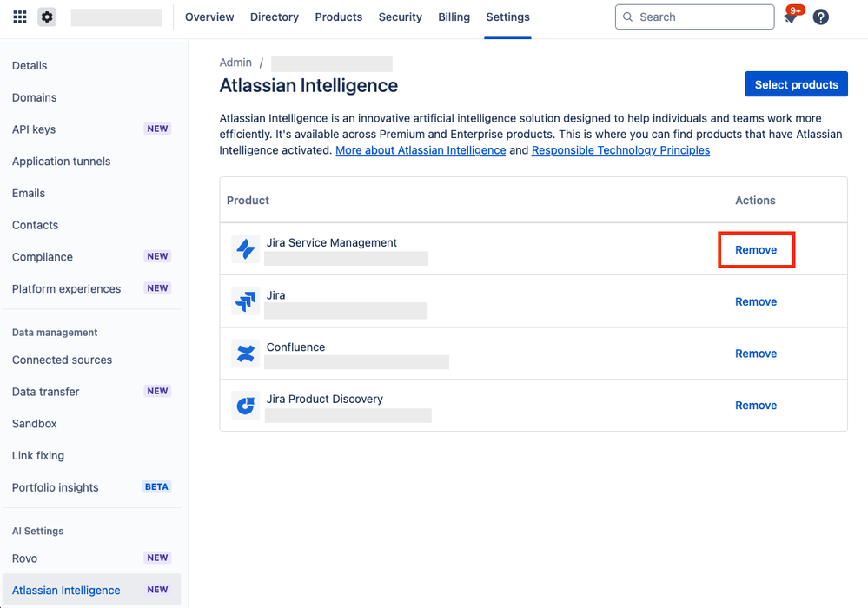Click the Jira Service Management product name
The height and width of the screenshot is (608, 868).
pyautogui.click(x=332, y=243)
